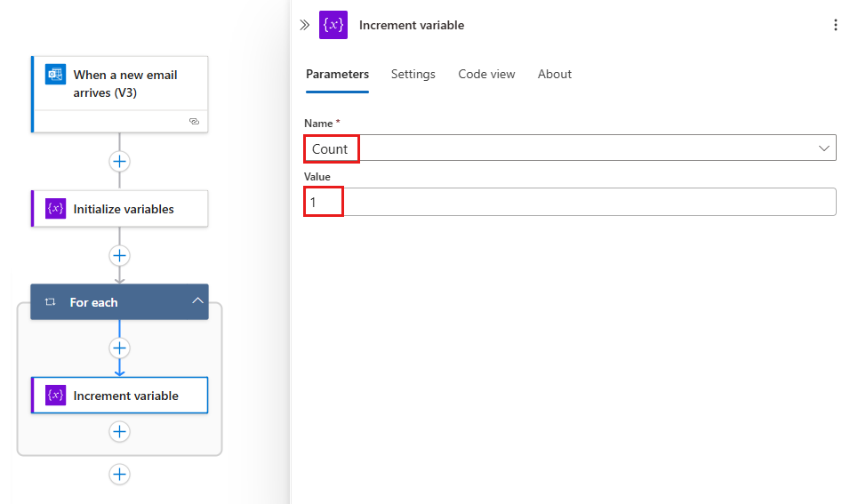This screenshot has height=504, width=850.
Task: Collapse the For each loop block
Action: pos(196,302)
